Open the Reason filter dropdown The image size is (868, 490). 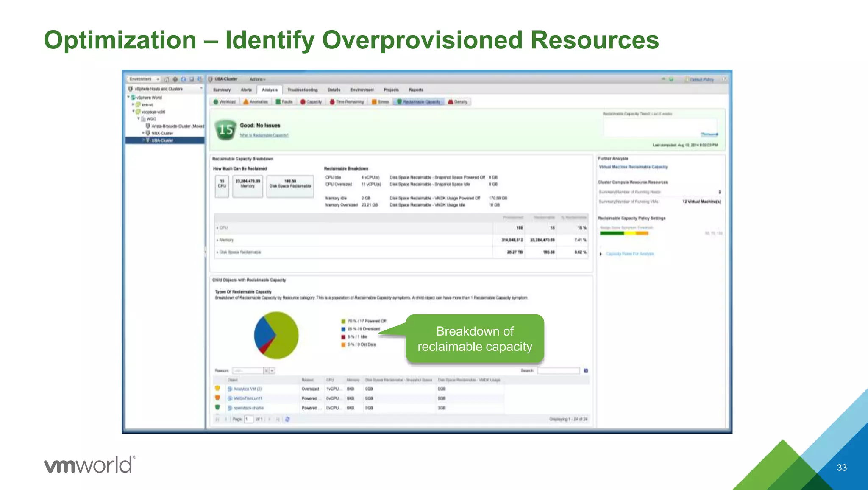point(272,371)
